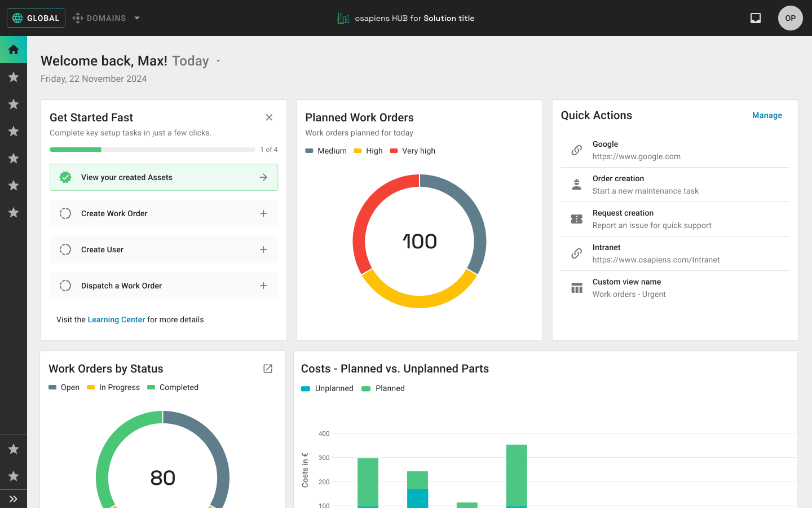Click the Home icon in the sidebar
Image resolution: width=812 pixels, height=508 pixels.
tap(14, 50)
